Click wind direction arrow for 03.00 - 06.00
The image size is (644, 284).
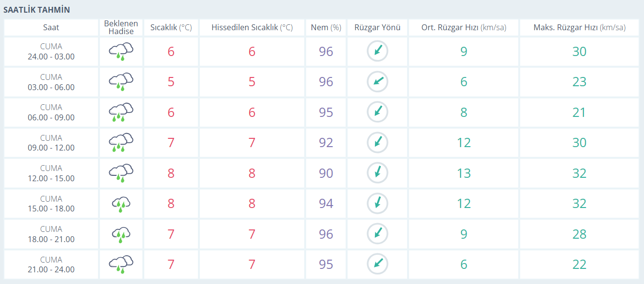(377, 82)
